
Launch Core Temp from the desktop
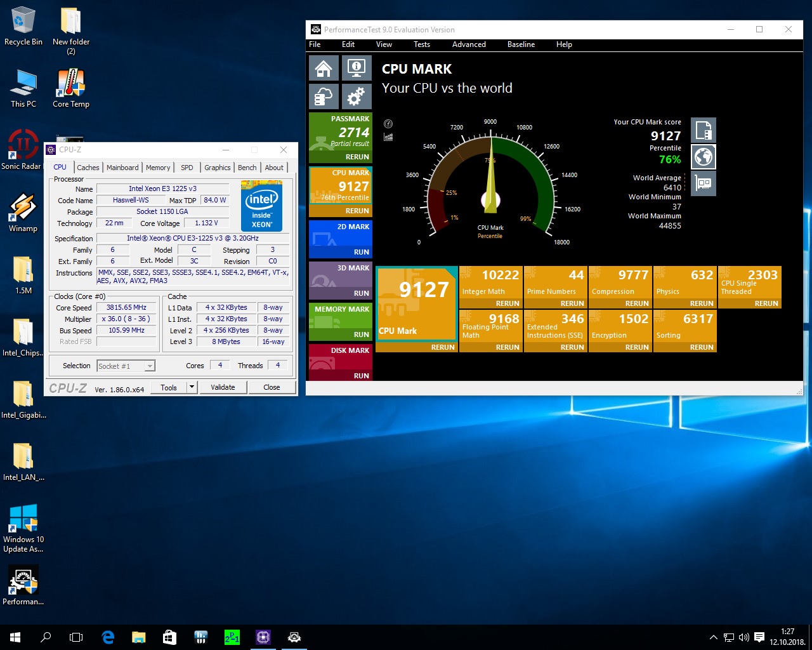pyautogui.click(x=71, y=88)
